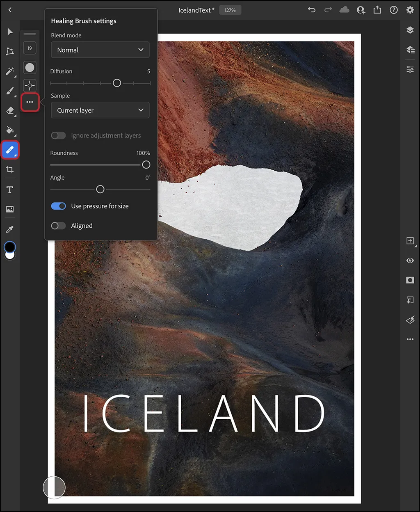The height and width of the screenshot is (512, 420).
Task: Enable the Aligned toggle
Action: (58, 226)
